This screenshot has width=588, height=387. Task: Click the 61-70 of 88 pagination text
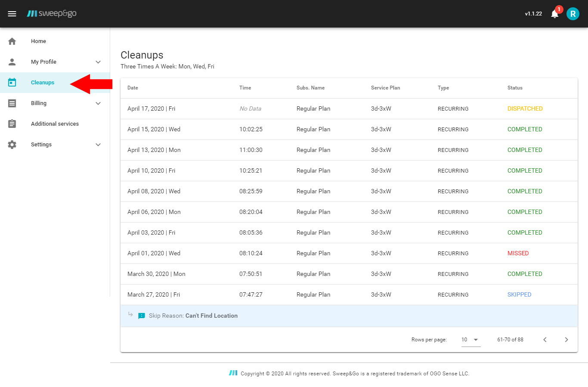point(510,340)
